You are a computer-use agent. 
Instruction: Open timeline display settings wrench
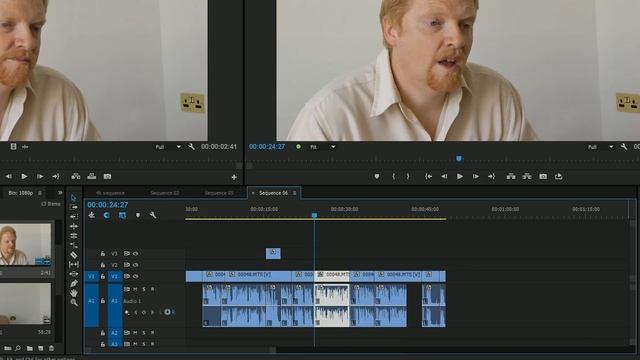(153, 215)
